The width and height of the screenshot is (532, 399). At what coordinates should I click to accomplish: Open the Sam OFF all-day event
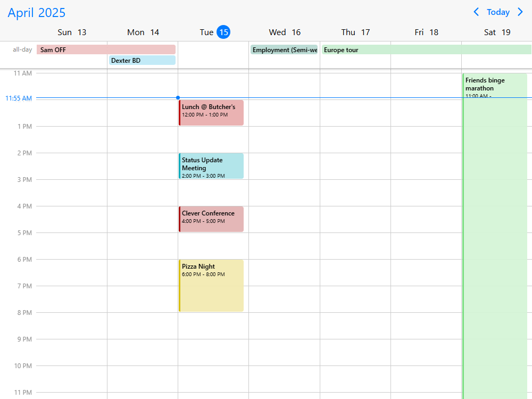point(106,49)
